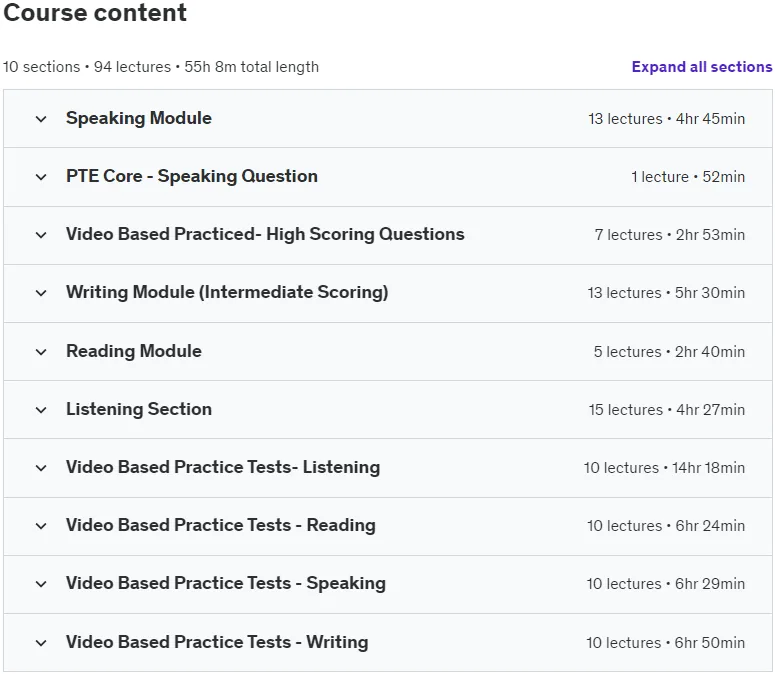Click the Reading Module chevron icon
Image resolution: width=775 pixels, height=674 pixels.
point(41,352)
